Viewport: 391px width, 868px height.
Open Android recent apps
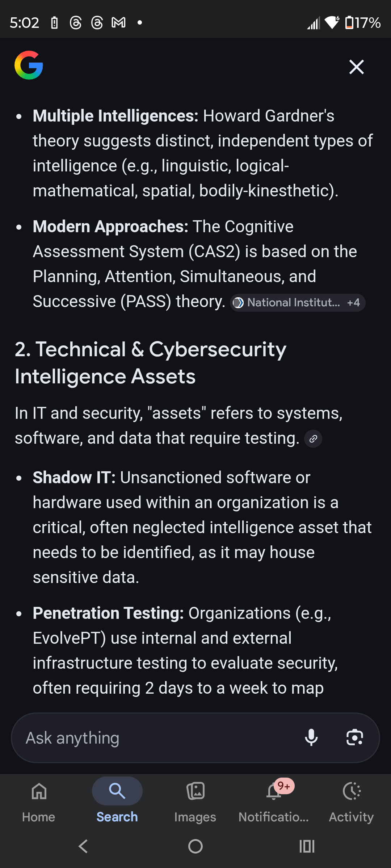[x=307, y=846]
